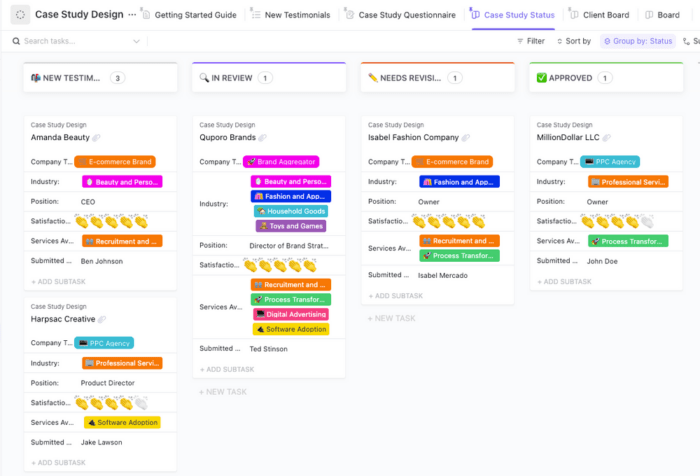700x476 pixels.
Task: Open the Quporo Brands task title
Action: (x=228, y=138)
